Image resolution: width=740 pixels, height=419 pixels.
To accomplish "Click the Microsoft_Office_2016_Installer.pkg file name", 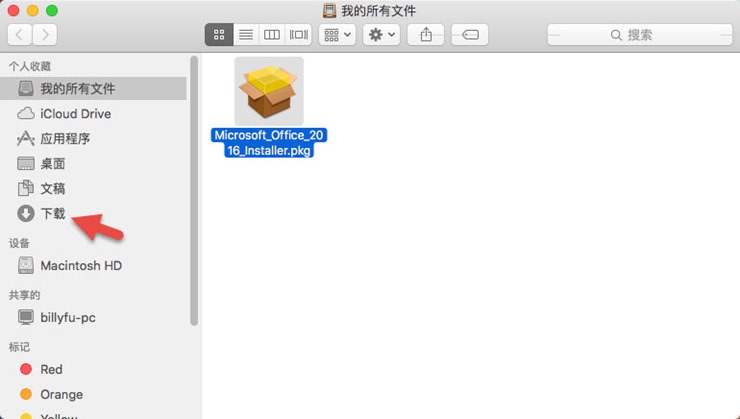I will click(269, 142).
